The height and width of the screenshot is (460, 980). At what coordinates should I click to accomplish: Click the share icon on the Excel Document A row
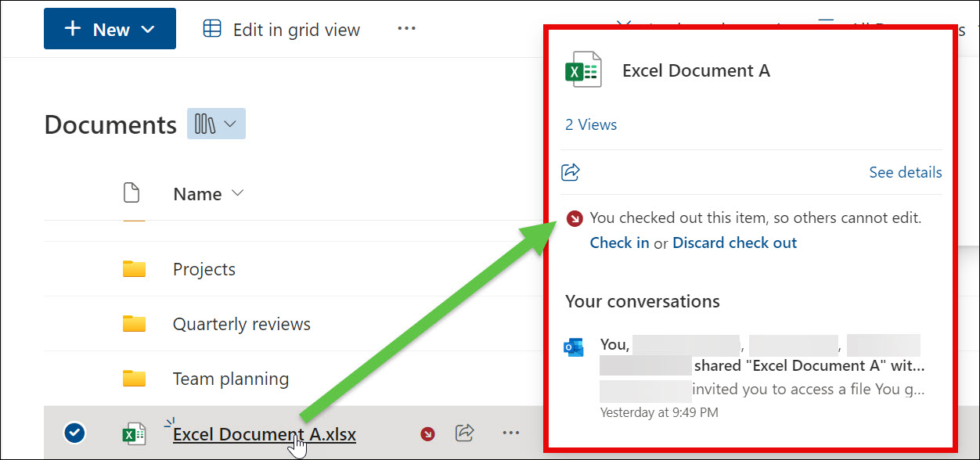click(464, 433)
